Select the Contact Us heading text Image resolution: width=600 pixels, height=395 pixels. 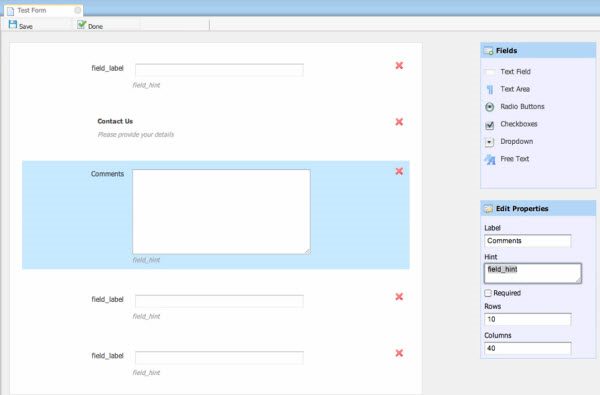(x=115, y=121)
